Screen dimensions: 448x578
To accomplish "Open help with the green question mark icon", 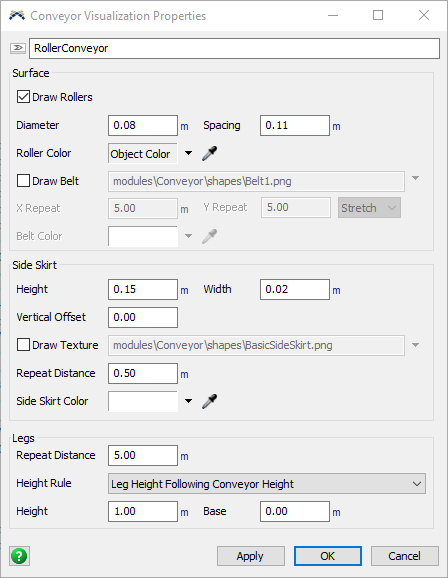I will 19,556.
